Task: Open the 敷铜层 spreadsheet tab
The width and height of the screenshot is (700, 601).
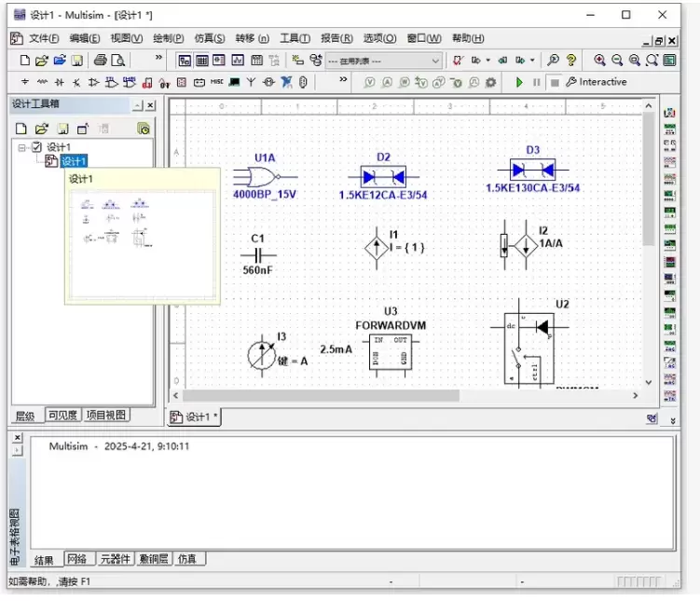Action: 154,559
